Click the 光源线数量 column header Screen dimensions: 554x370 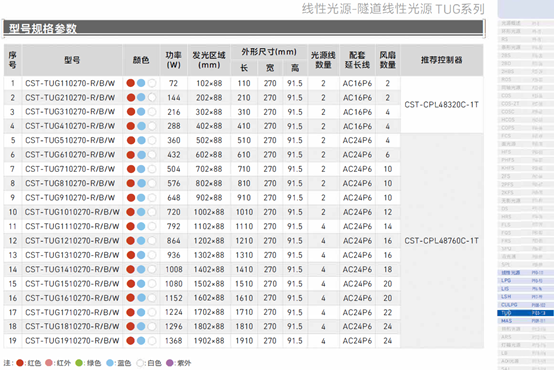pos(323,60)
